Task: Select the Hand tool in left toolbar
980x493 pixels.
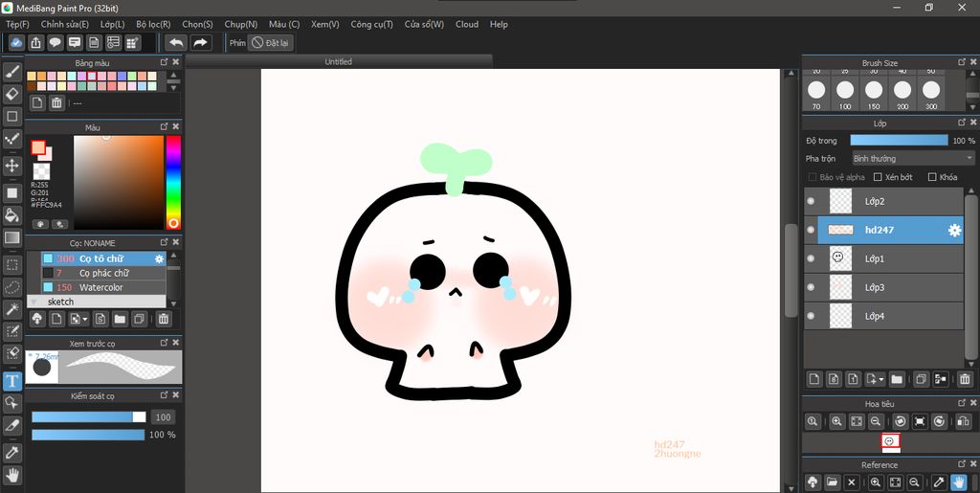Action: tap(11, 476)
